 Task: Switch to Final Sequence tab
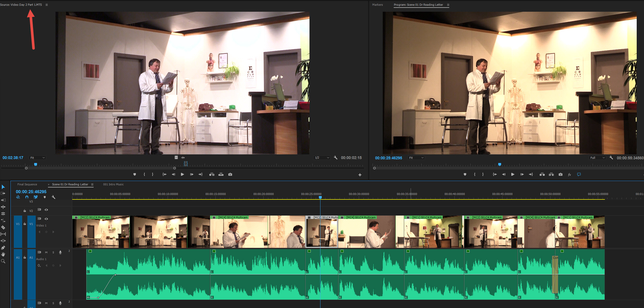(27, 184)
